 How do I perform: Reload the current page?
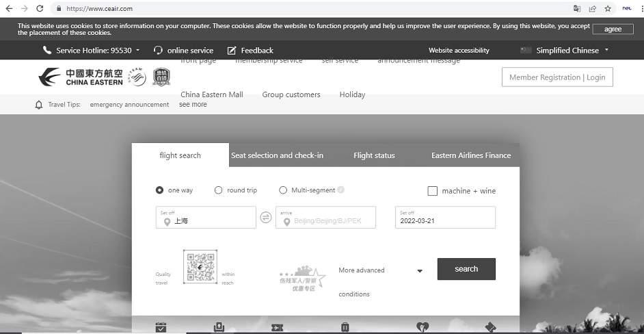40,9
